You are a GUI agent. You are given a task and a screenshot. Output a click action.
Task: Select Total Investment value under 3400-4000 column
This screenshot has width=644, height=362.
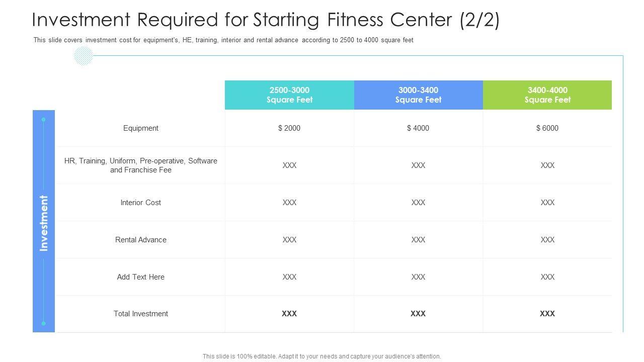click(x=547, y=314)
